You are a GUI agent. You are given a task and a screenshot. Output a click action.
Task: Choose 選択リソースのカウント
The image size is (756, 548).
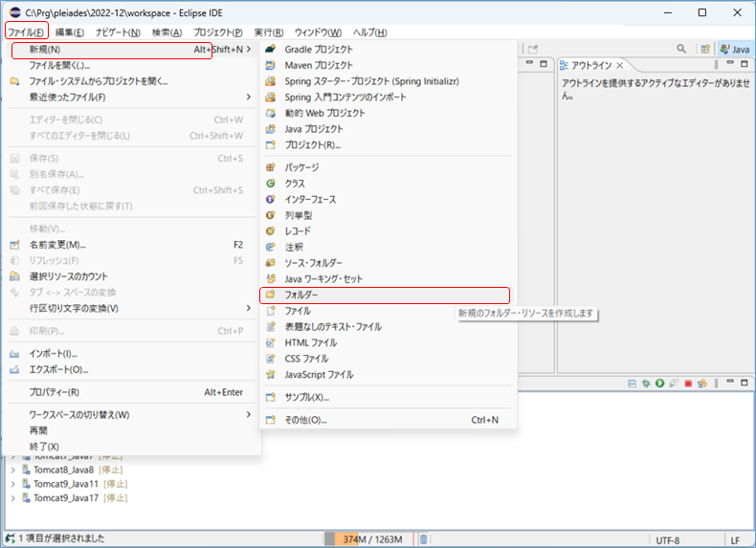132,276
